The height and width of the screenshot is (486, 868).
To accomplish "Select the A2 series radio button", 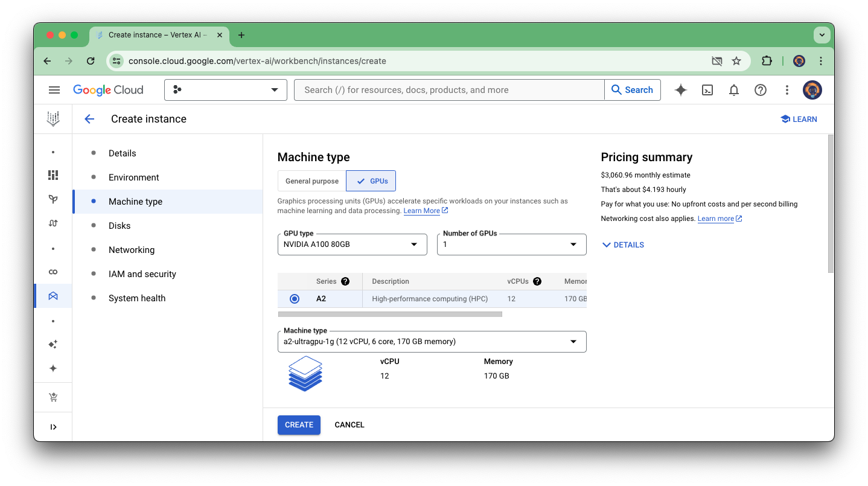I will pyautogui.click(x=294, y=298).
